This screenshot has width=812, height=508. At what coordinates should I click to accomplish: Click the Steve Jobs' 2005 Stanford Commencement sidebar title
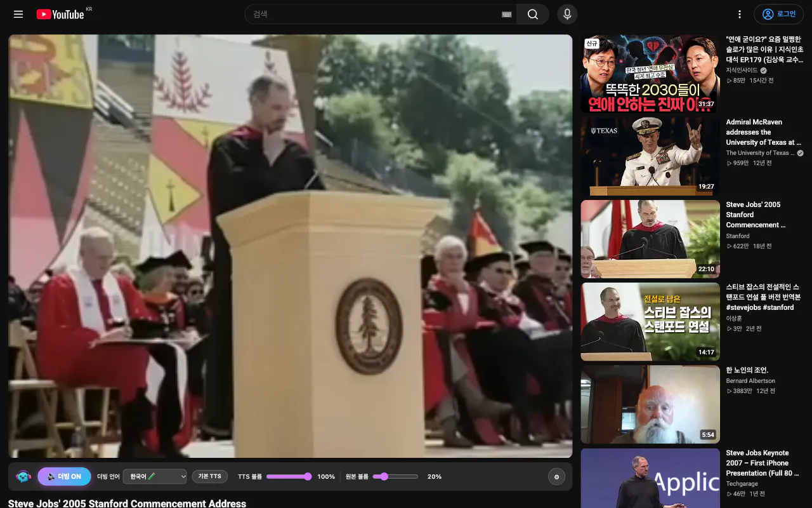coord(756,215)
